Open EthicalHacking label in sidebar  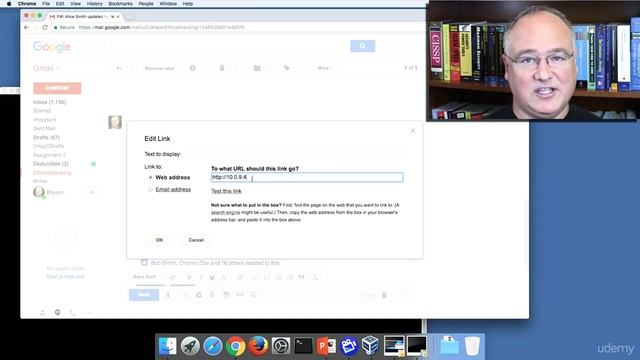tap(52, 173)
